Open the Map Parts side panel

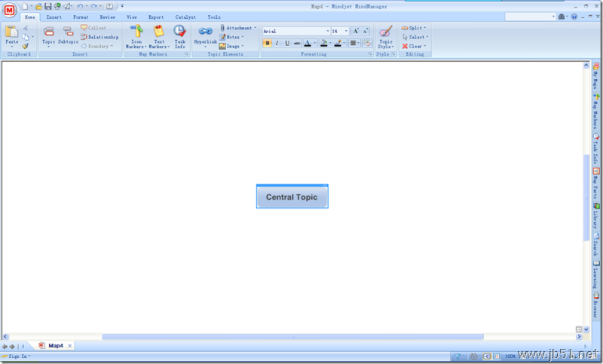[595, 184]
